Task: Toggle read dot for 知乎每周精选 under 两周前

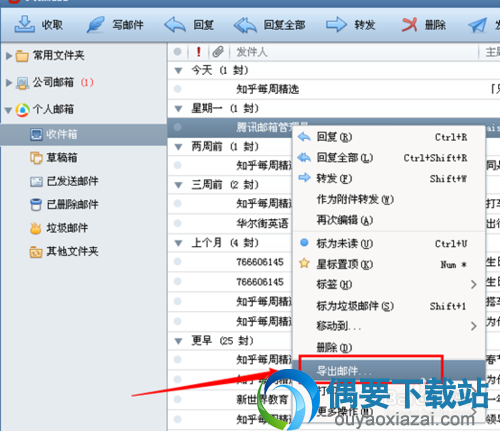Action: click(x=178, y=165)
